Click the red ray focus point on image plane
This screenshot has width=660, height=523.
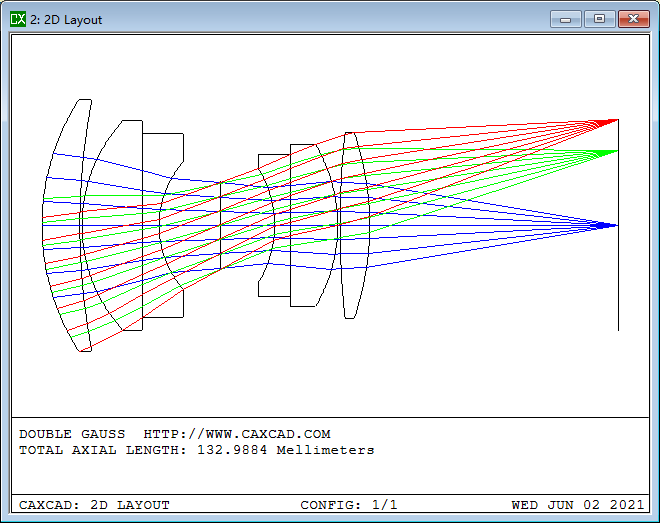pyautogui.click(x=617, y=120)
